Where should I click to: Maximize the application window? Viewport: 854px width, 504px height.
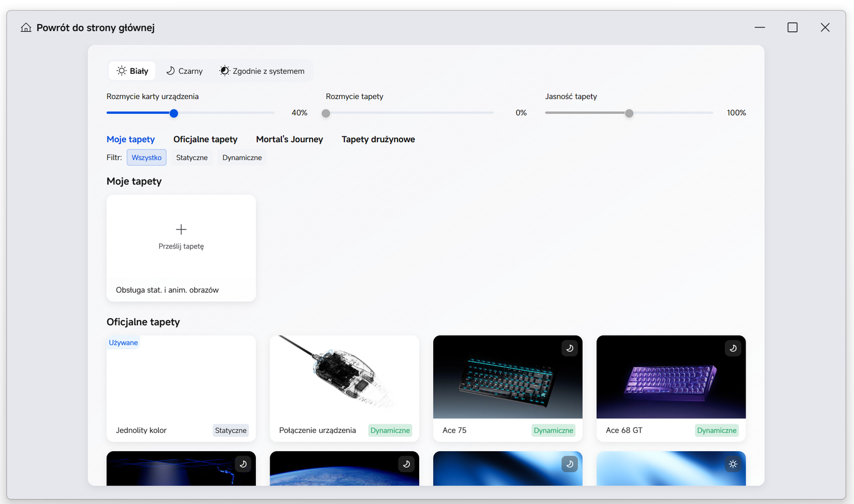792,27
